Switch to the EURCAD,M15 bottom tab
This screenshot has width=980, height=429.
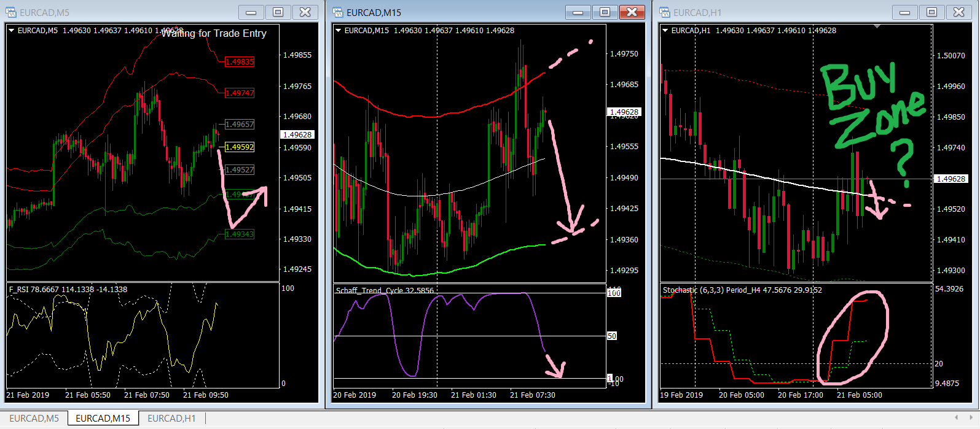[x=103, y=418]
